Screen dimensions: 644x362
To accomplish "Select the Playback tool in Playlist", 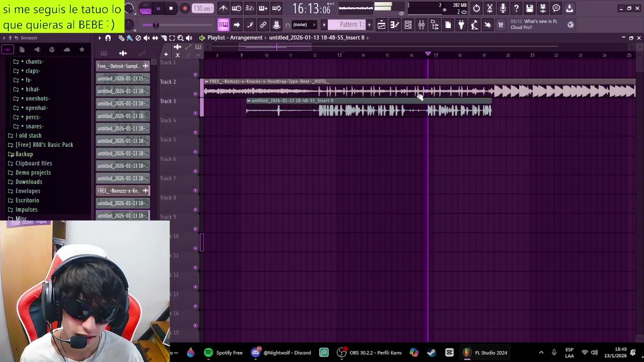I will tap(189, 38).
